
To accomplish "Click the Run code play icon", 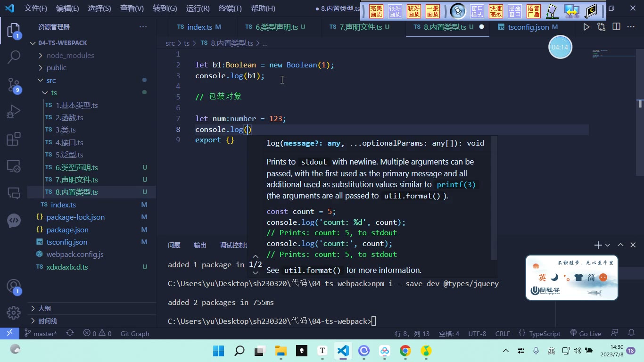I will 586,27.
